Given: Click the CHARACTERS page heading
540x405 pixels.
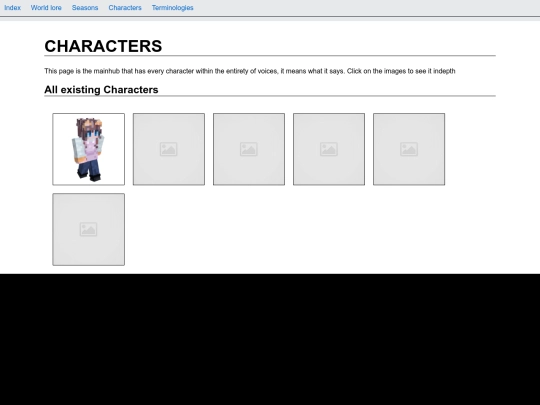Looking at the screenshot, I should point(103,46).
